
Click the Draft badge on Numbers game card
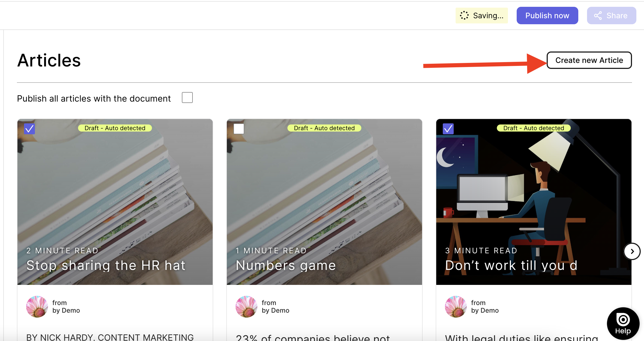(324, 128)
